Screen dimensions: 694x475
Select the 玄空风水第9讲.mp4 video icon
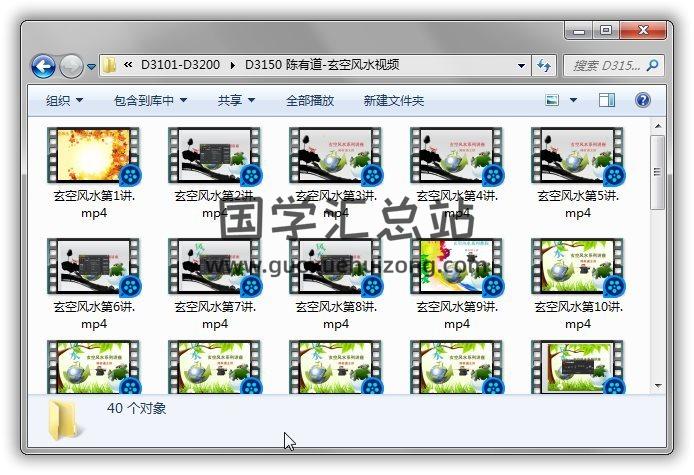[x=457, y=266]
